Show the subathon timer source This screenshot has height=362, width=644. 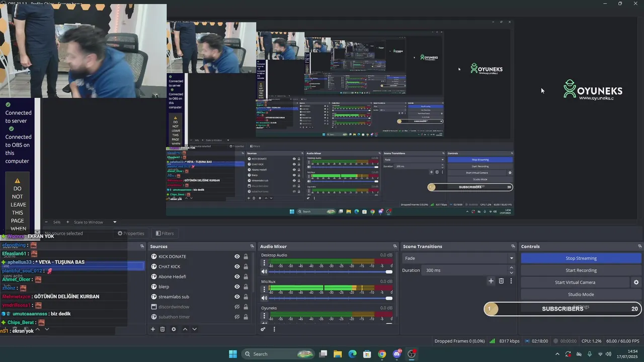coord(237,317)
